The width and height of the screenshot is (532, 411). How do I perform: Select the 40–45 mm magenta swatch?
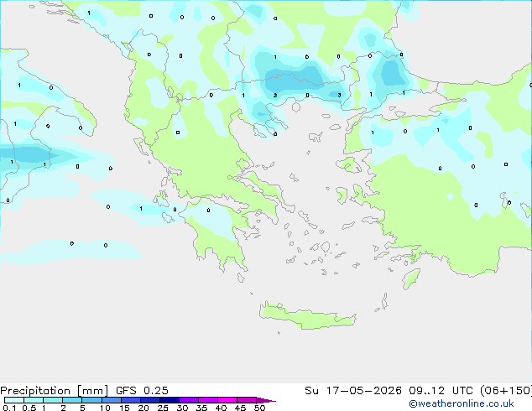[x=227, y=400]
